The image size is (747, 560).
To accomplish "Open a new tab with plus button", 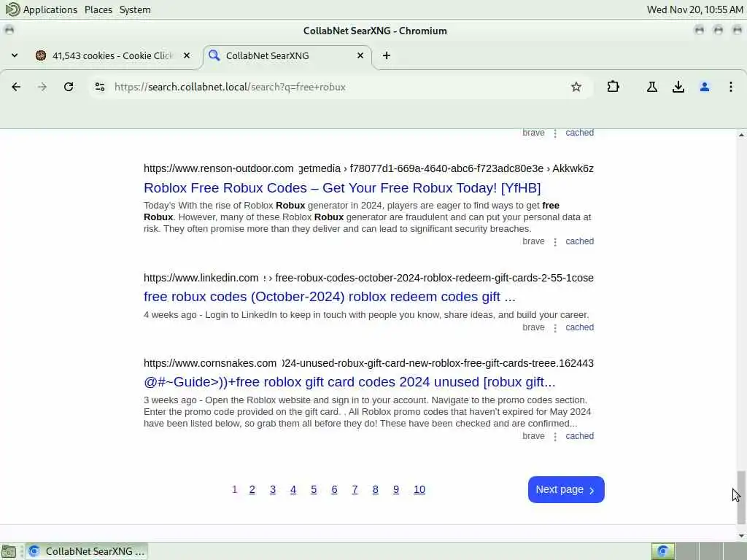I will pos(387,55).
